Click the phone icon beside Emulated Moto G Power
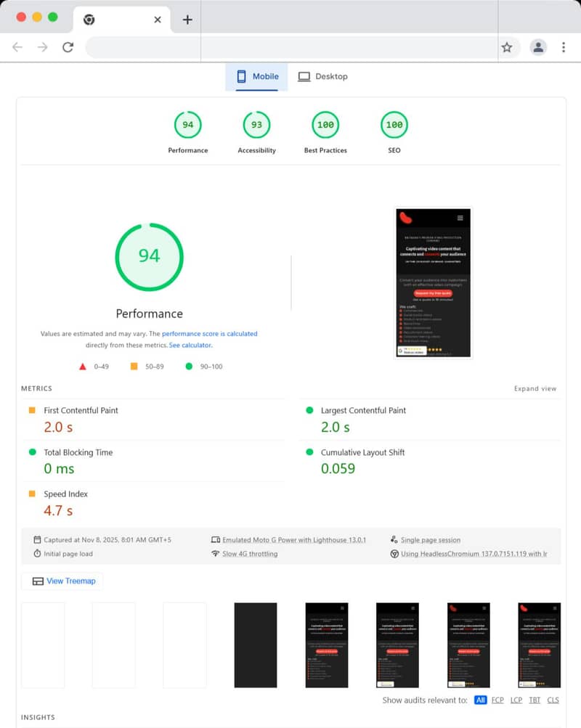 216,539
